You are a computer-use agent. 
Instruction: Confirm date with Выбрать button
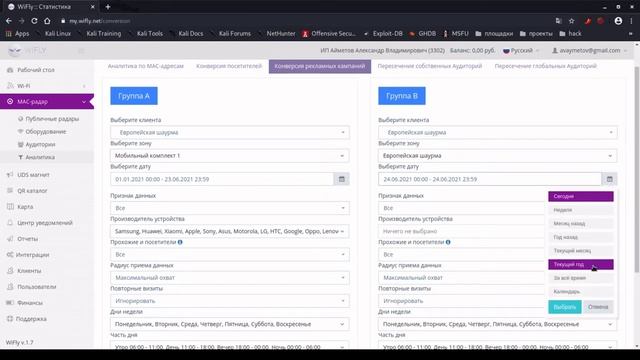click(564, 307)
